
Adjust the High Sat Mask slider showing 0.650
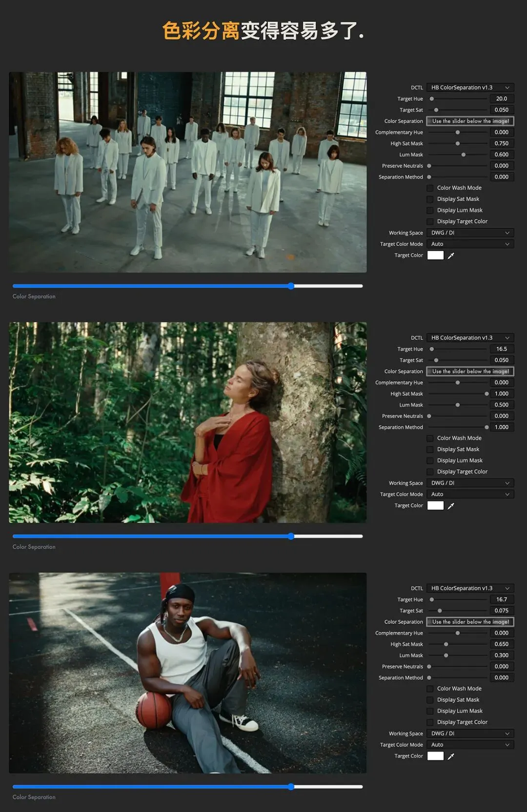[x=458, y=644]
